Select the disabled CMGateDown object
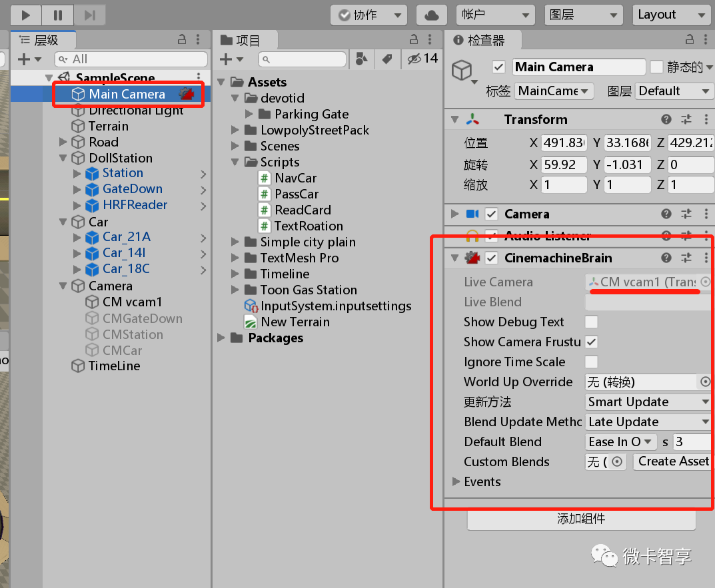Screen dimensions: 715x588 point(142,318)
